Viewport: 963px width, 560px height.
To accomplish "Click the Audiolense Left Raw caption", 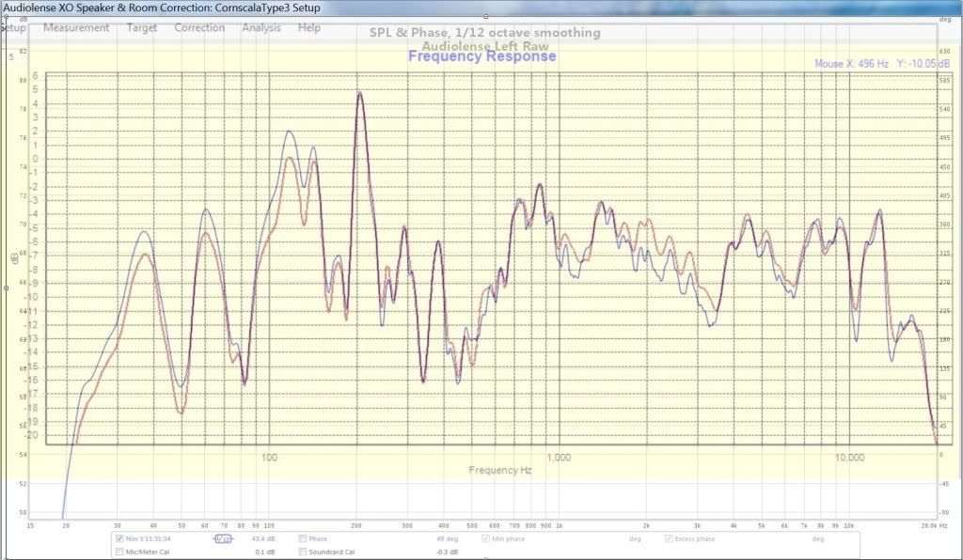I will pos(481,45).
